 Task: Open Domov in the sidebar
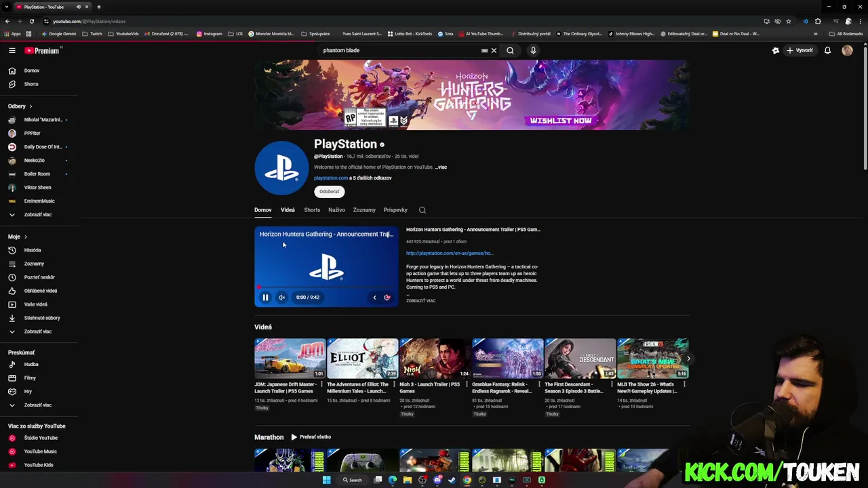pyautogui.click(x=31, y=70)
